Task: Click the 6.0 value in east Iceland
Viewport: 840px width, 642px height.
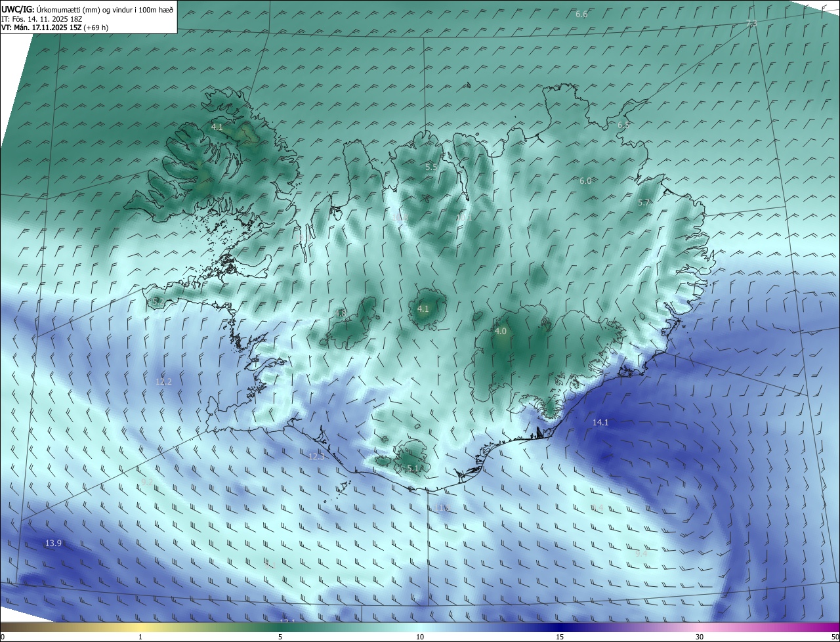Action: (x=585, y=181)
